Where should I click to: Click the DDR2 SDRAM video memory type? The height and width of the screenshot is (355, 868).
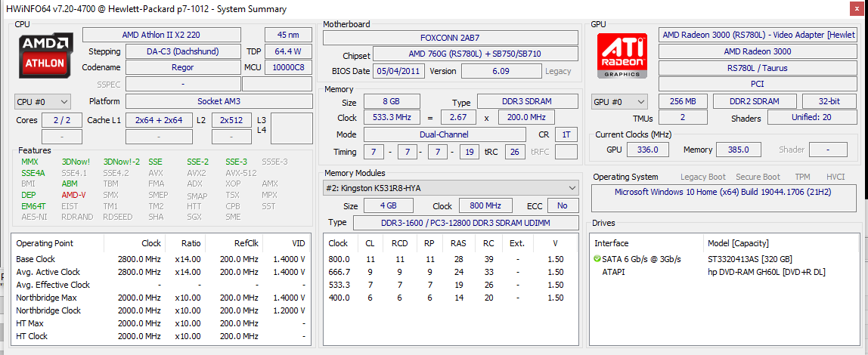click(755, 102)
